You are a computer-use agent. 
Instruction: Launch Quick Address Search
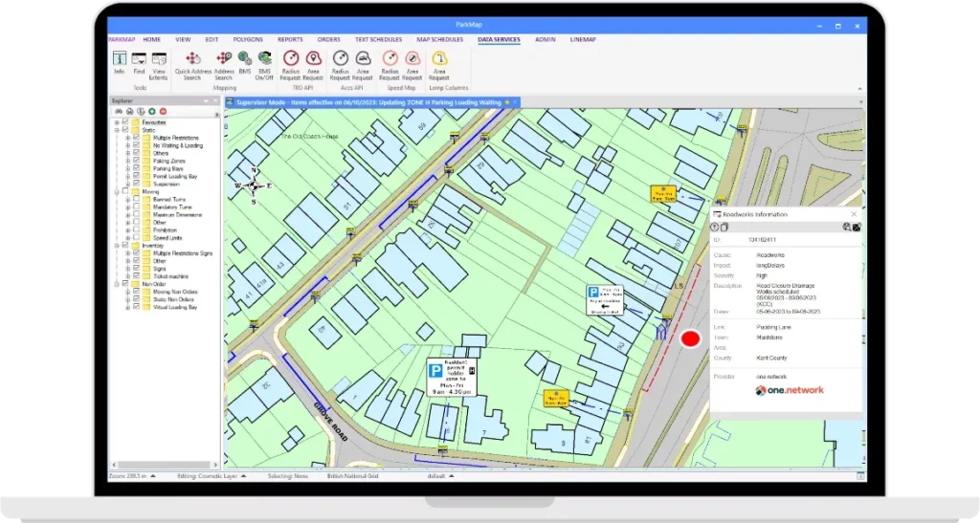tap(192, 61)
